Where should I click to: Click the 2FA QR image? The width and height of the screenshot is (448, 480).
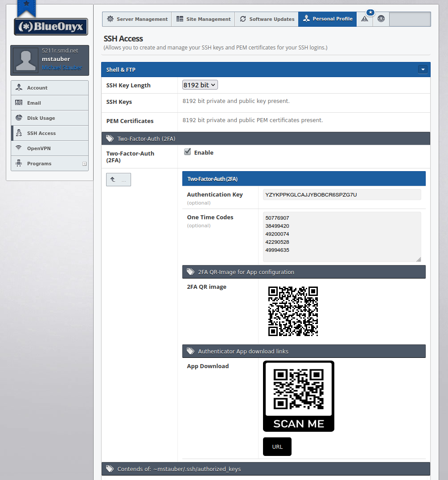click(293, 312)
